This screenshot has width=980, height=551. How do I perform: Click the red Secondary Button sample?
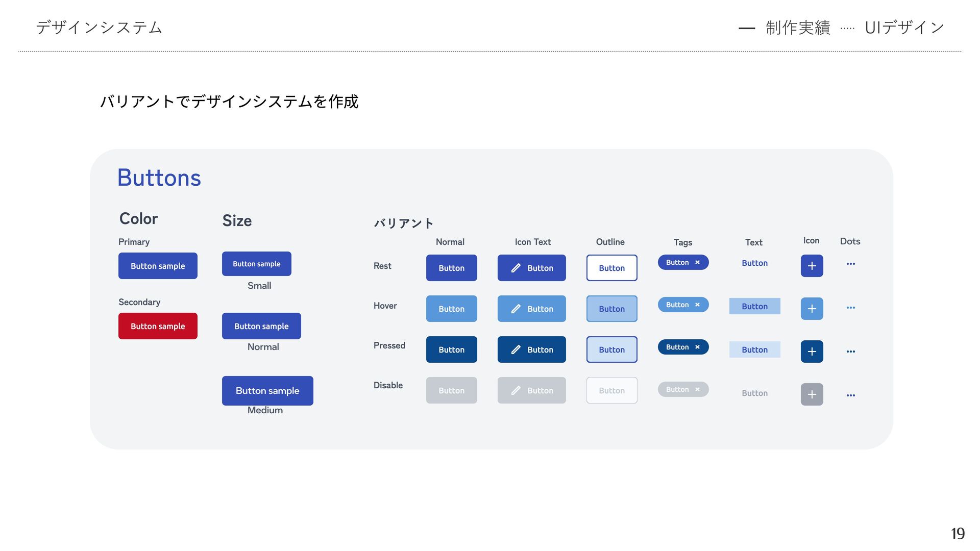(x=158, y=326)
